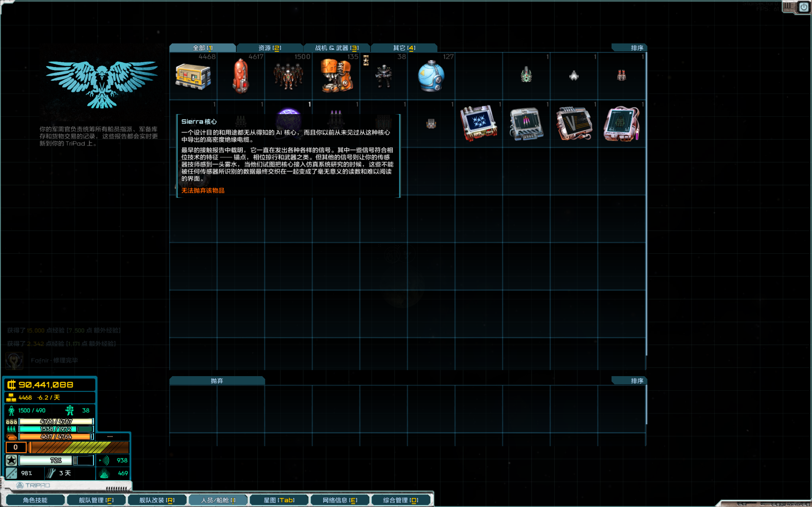Click the red fuel tank item

point(240,76)
